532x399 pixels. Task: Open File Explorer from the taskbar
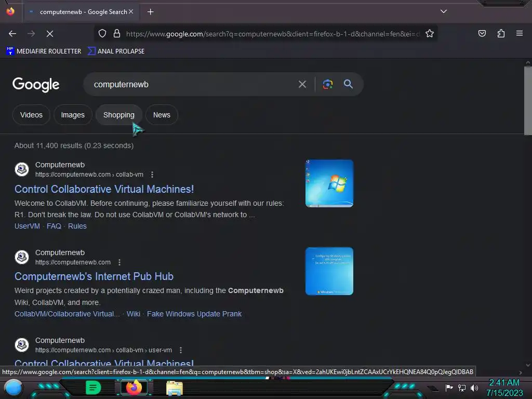click(x=175, y=388)
